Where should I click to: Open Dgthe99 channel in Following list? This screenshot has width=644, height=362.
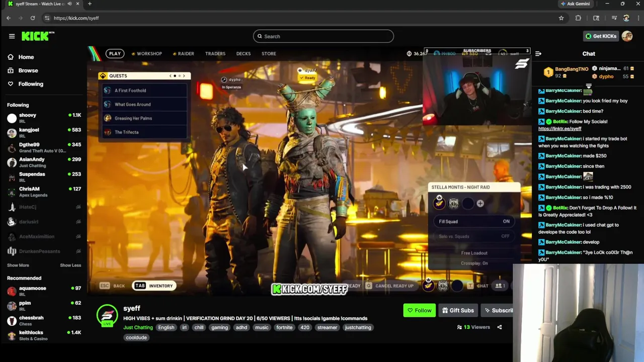[x=44, y=147]
